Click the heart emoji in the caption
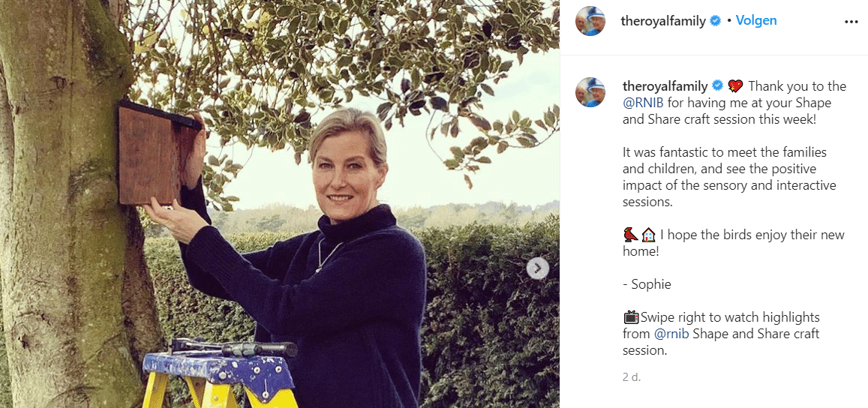 pos(735,86)
